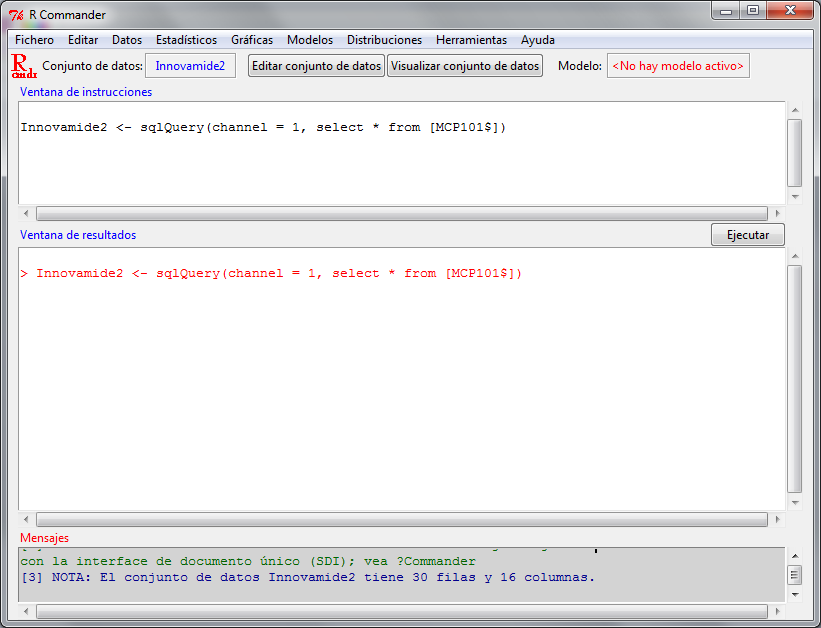Click the left arrow of the results horizontal scrollbar
821x628 pixels.
27,520
